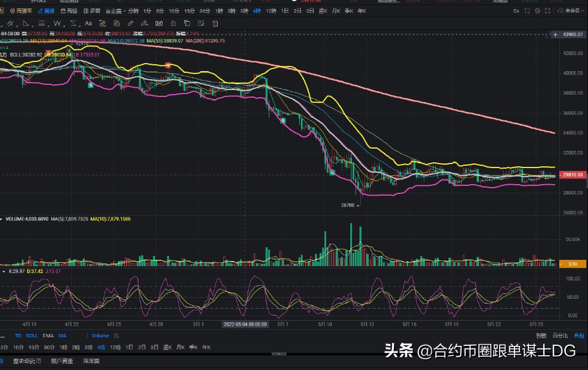Select the trend line drawing tool
Screen dimensions: 588x370
[10, 24]
